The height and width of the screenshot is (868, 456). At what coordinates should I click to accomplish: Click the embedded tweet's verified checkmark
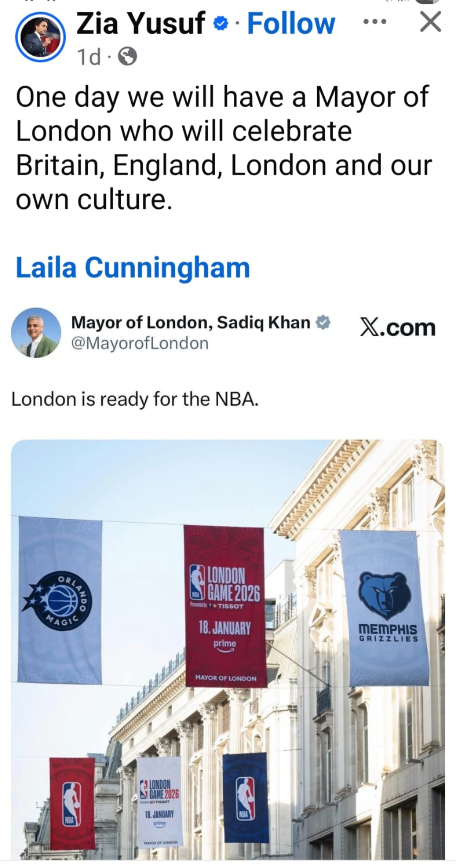point(323,323)
